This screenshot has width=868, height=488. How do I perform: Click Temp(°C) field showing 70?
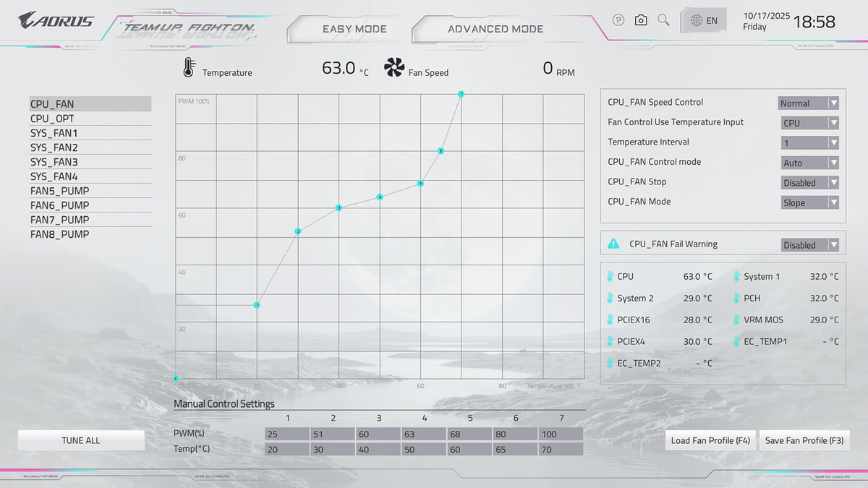click(561, 449)
